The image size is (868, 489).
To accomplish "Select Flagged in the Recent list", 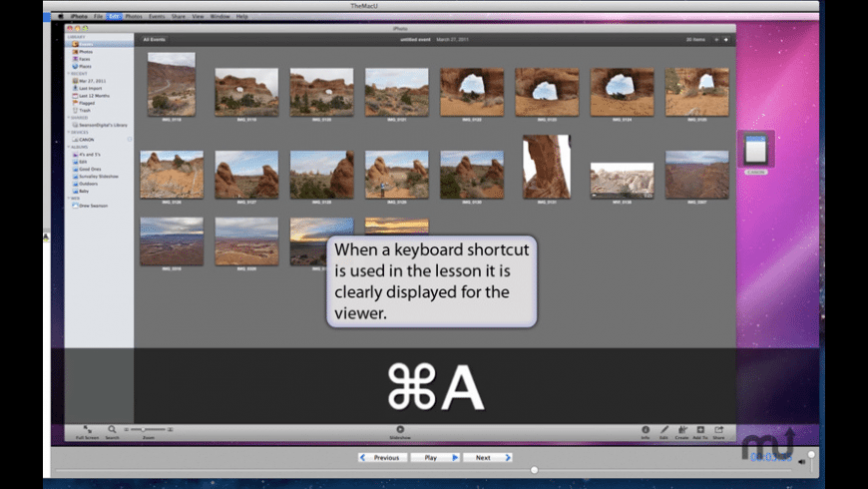I will tap(85, 103).
